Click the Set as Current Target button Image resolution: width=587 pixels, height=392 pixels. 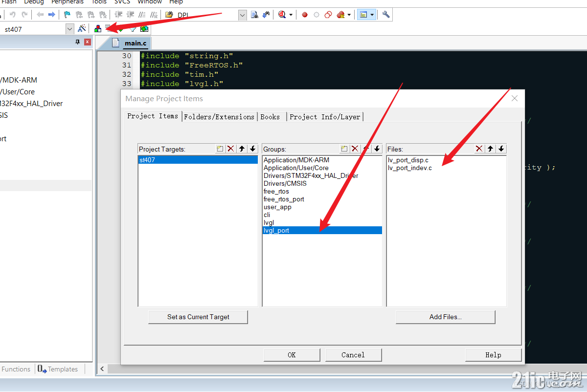click(x=198, y=317)
